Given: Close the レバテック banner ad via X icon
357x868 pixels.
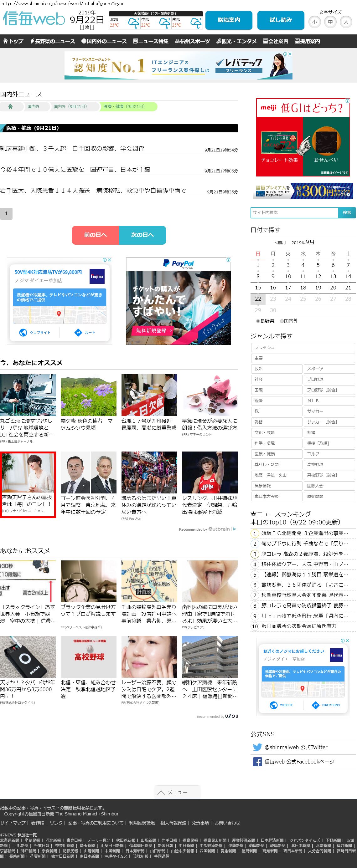Looking at the screenshot, I should click(290, 54).
